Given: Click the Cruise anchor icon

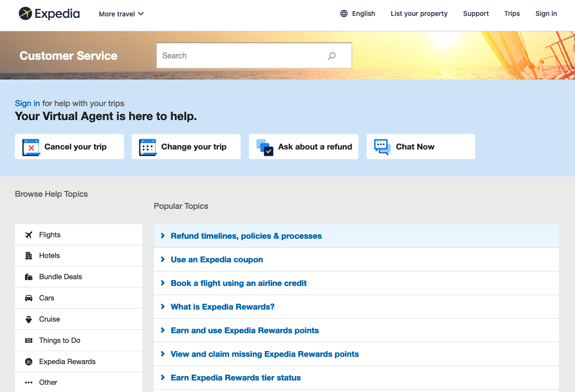Looking at the screenshot, I should click(29, 319).
